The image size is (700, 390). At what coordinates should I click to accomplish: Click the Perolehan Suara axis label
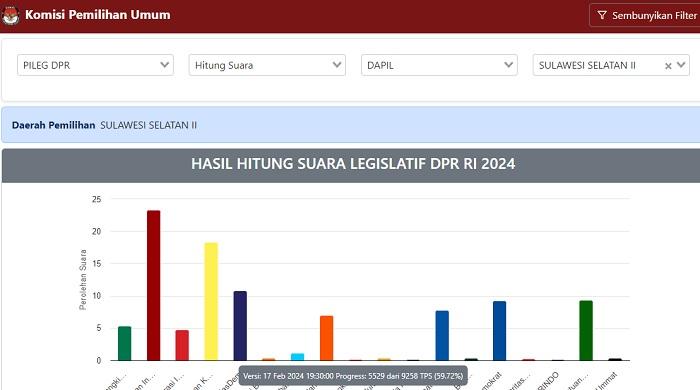[x=83, y=280]
